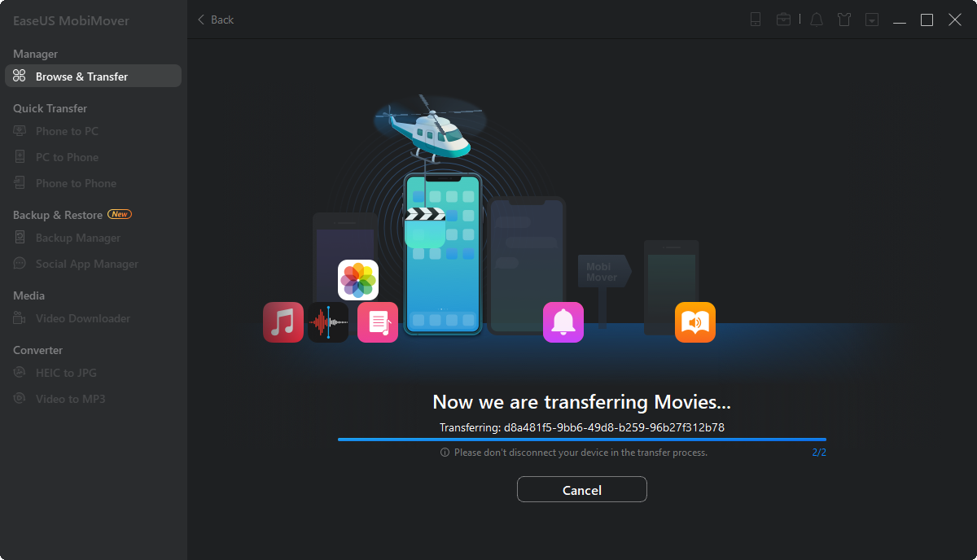Open PC to Phone quick transfer
977x560 pixels.
pyautogui.click(x=67, y=157)
